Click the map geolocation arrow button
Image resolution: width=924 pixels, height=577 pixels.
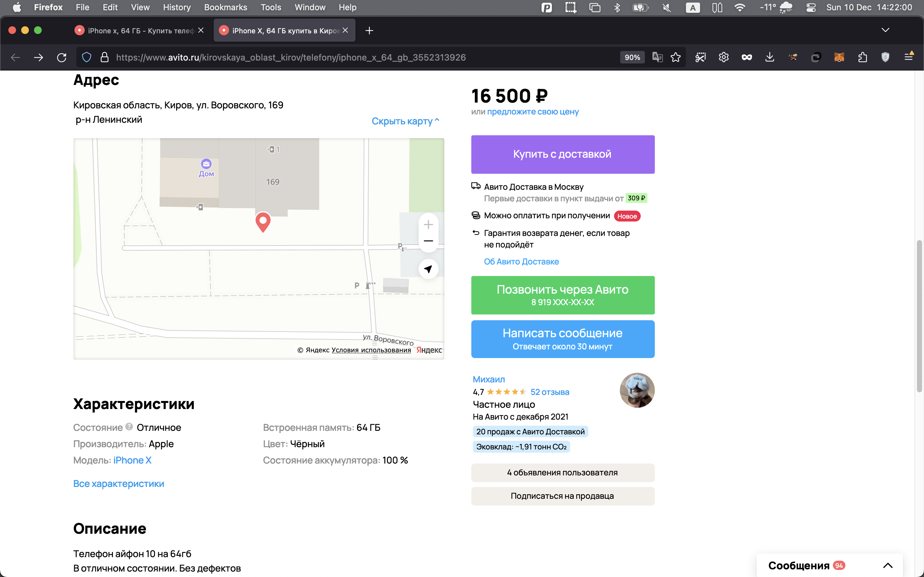coord(428,269)
